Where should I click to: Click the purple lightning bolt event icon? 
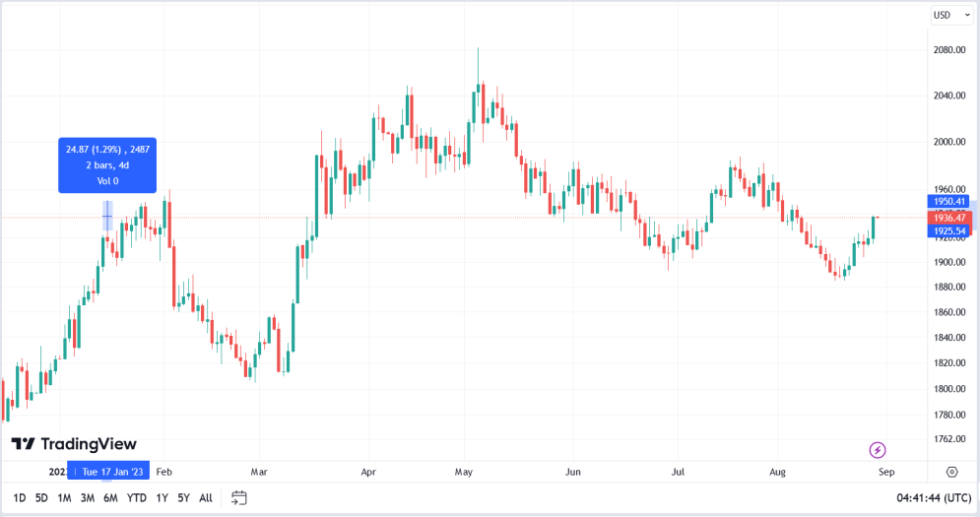[x=878, y=450]
